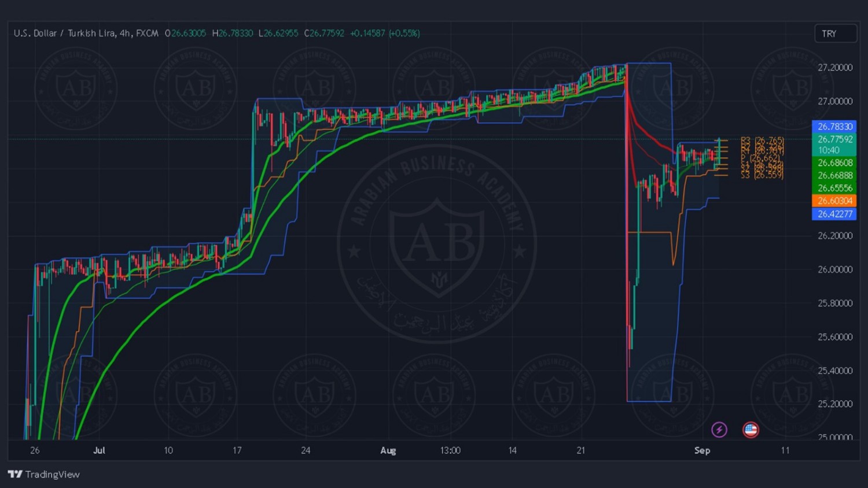Click the 25.40000 price axis label

pyautogui.click(x=835, y=371)
